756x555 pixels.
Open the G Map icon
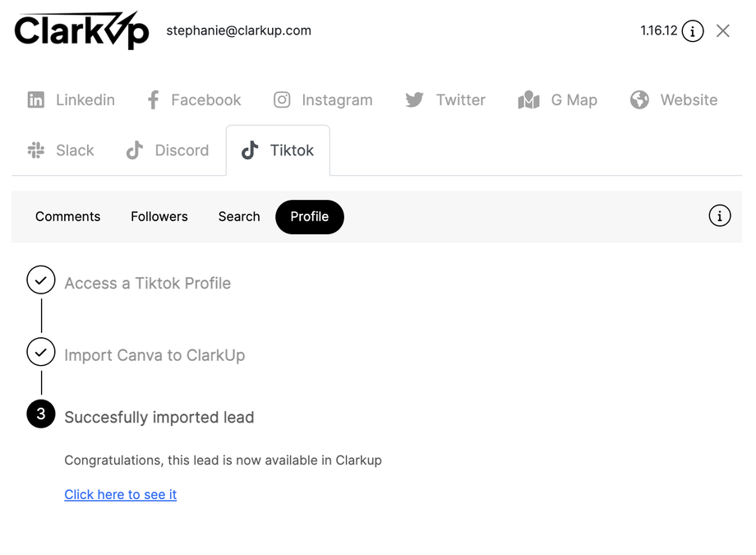coord(528,100)
